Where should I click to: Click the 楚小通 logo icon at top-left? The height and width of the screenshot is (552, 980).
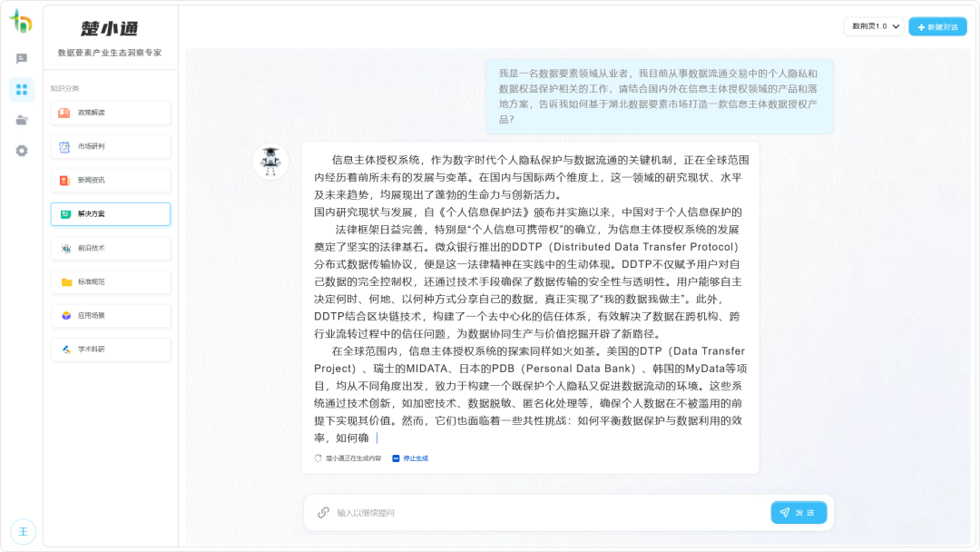21,21
